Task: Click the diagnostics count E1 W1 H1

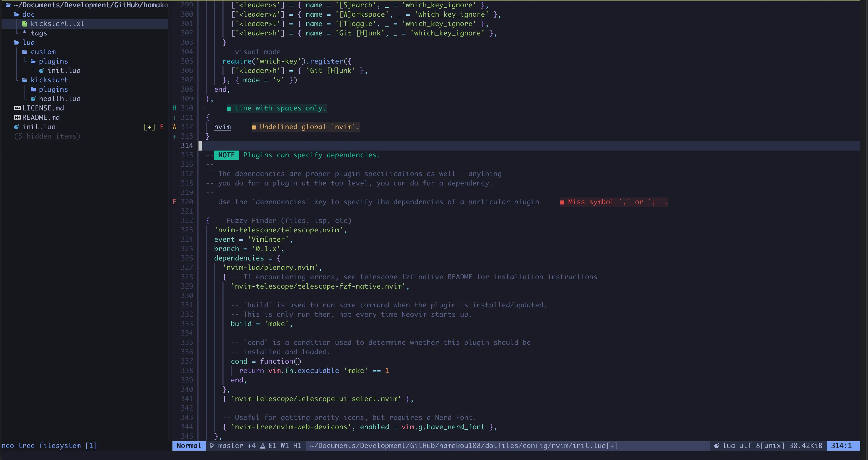Action: [x=284, y=445]
